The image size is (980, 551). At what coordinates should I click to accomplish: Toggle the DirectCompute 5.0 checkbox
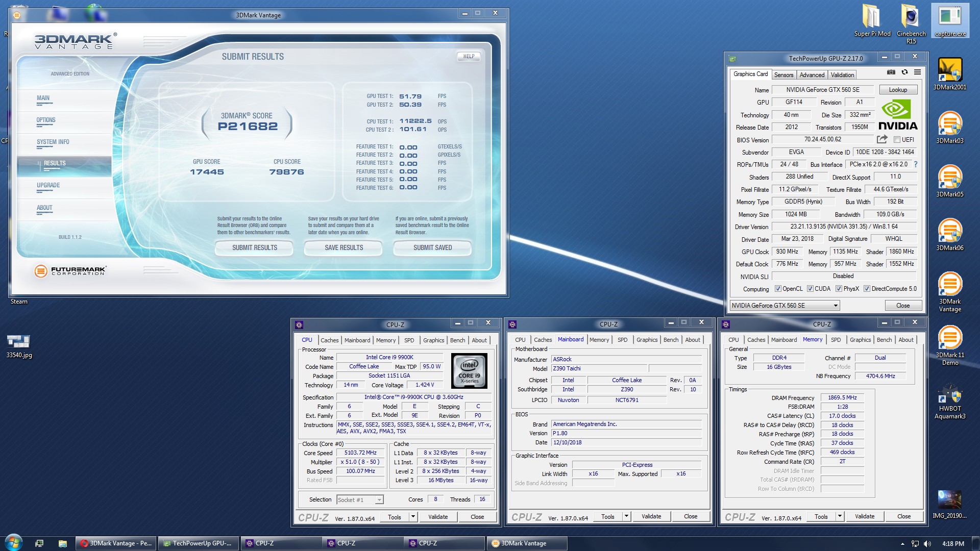click(867, 289)
